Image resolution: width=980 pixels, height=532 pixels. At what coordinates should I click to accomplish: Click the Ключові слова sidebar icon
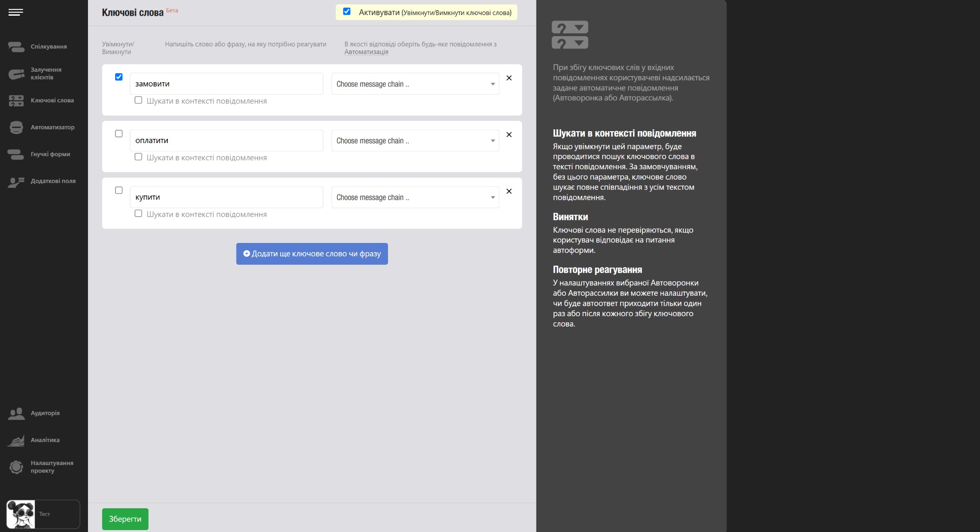coord(16,100)
